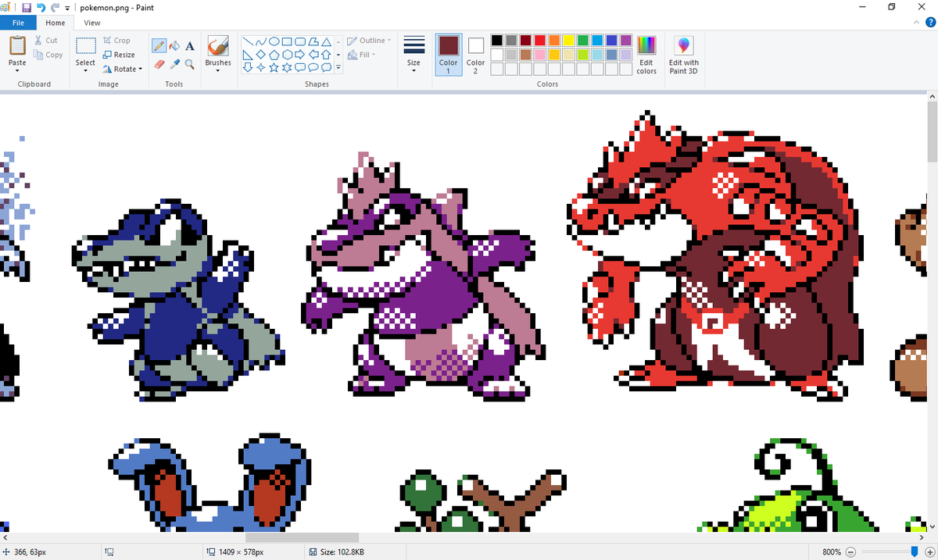Click the Copy button

(x=48, y=55)
